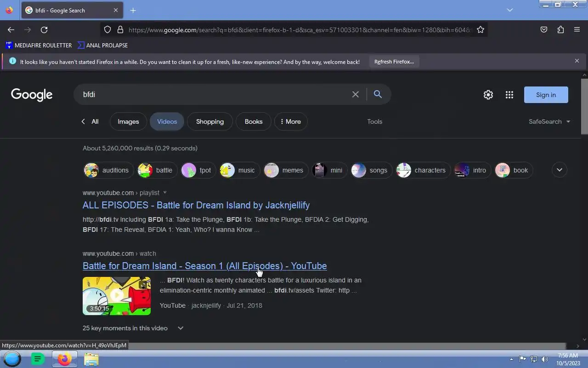Screen dimensions: 588x368
Task: Filter by the book chip
Action: coord(514,170)
